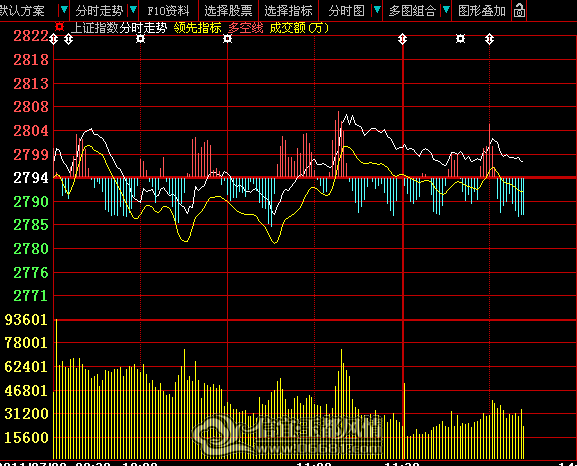The width and height of the screenshot is (577, 466).
Task: Click the fifth diamond marker on the red vertical line
Action: click(x=403, y=39)
